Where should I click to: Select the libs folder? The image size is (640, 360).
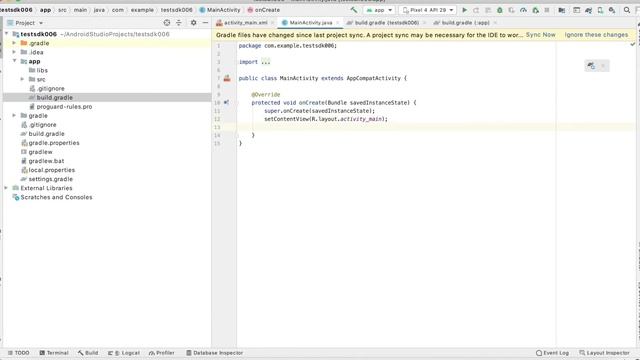pyautogui.click(x=42, y=70)
